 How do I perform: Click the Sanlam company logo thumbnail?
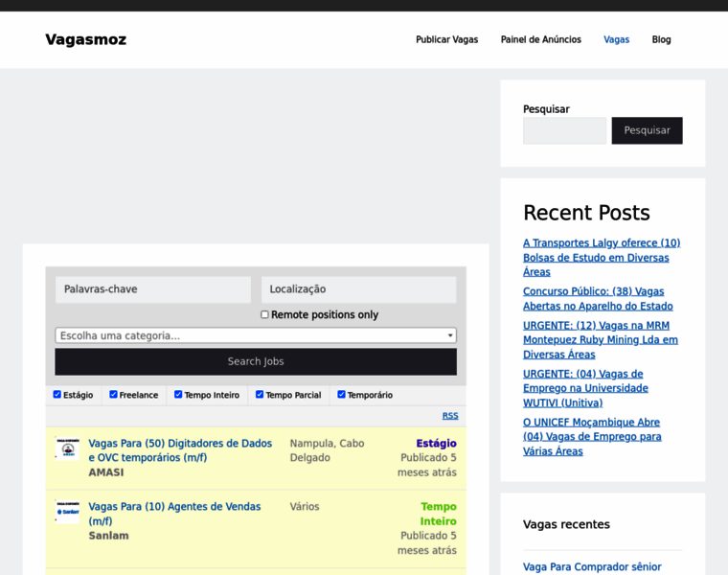pos(67,512)
